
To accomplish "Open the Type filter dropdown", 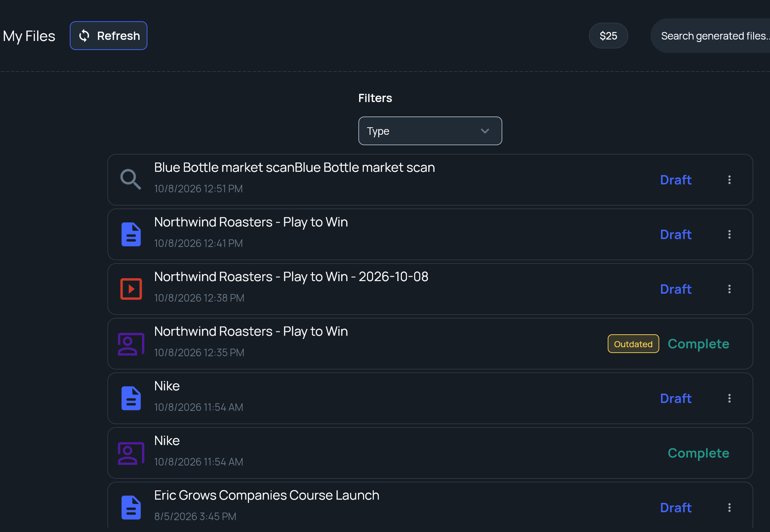I will [x=430, y=131].
